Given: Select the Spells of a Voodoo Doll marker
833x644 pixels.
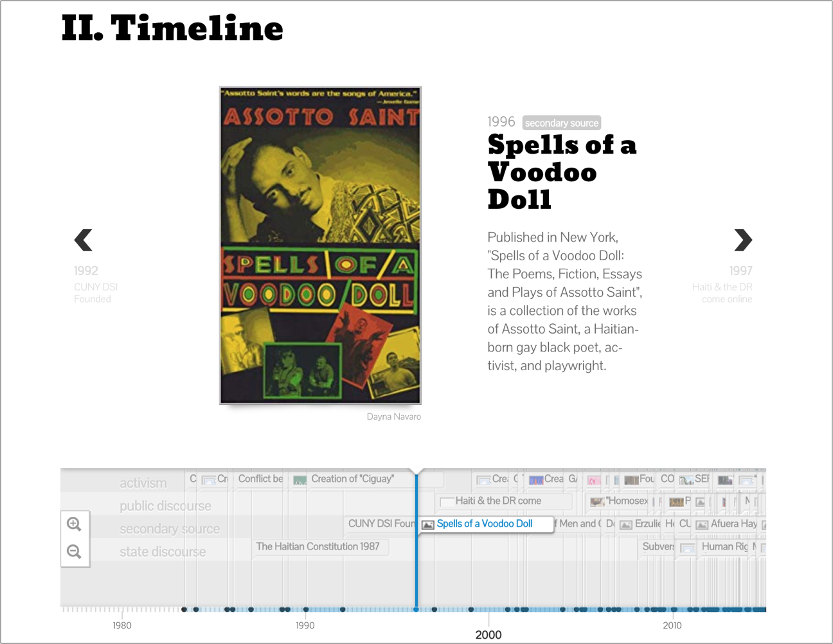Looking at the screenshot, I should tap(485, 524).
